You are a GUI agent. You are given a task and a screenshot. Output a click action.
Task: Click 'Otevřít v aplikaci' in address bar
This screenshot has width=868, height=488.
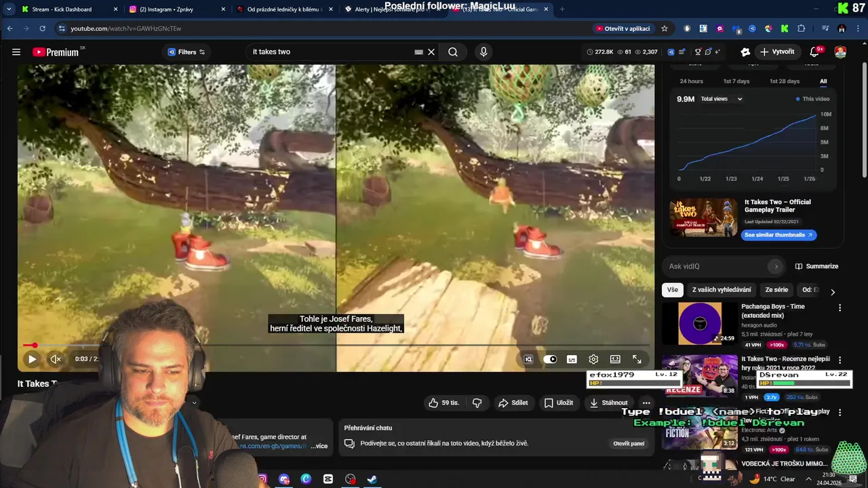click(623, 28)
